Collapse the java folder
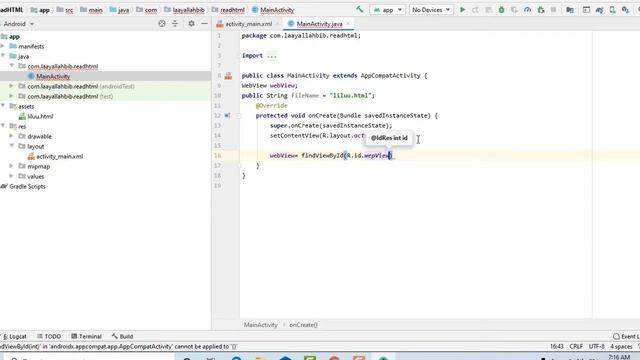Viewport: 640px width, 360px height. tap(3, 56)
